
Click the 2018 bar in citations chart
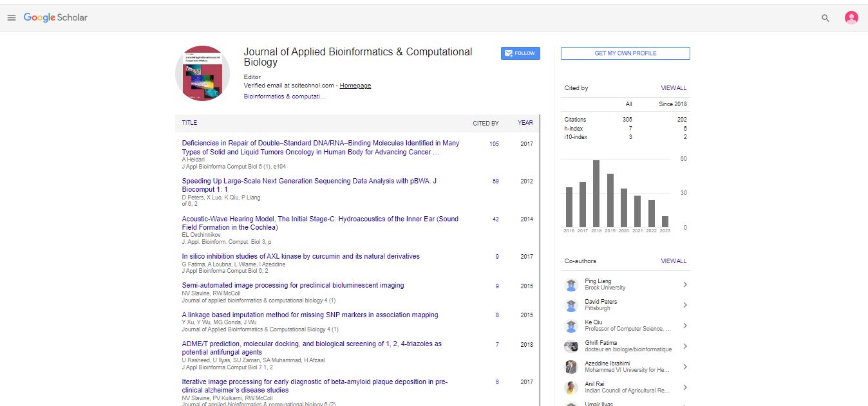tap(596, 194)
